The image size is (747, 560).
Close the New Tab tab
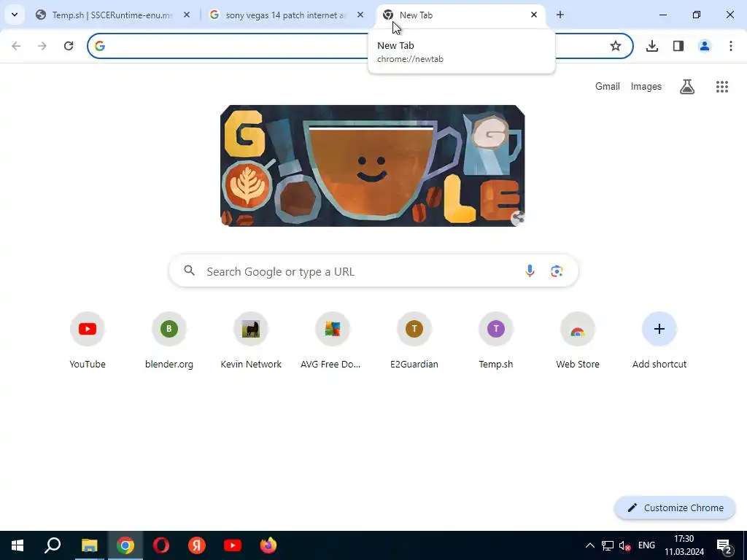[x=534, y=15]
